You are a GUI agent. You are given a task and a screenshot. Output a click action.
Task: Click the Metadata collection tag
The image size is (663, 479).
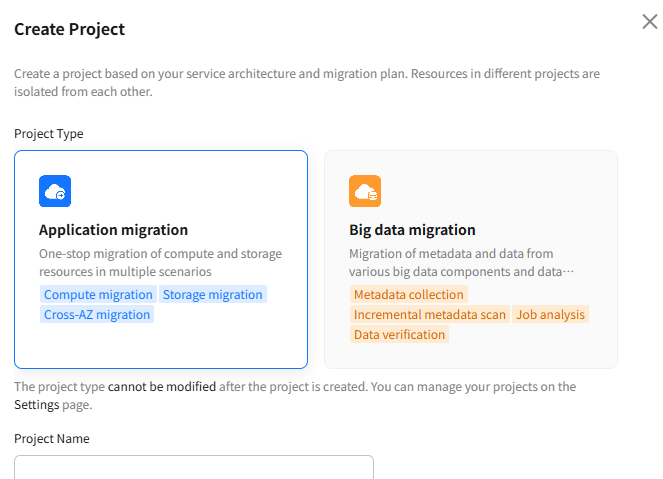pyautogui.click(x=408, y=294)
